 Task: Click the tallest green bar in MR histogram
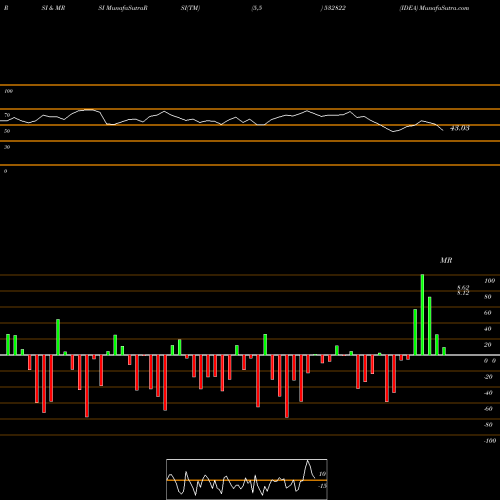[422, 315]
